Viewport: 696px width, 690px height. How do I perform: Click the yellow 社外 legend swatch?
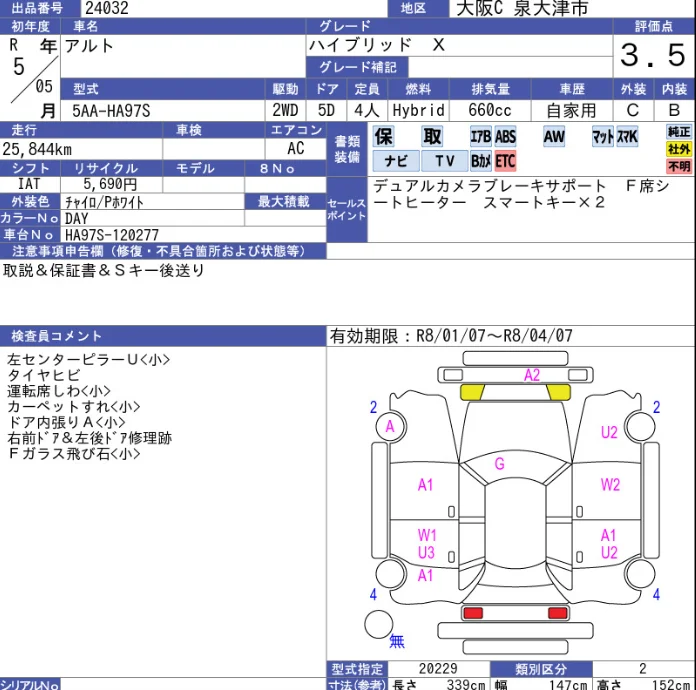click(x=680, y=149)
